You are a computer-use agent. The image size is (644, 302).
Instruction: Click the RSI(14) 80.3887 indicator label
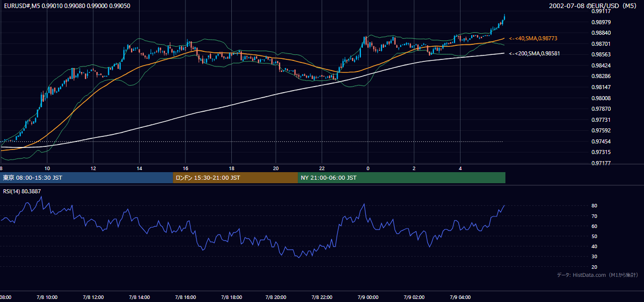tap(22, 191)
